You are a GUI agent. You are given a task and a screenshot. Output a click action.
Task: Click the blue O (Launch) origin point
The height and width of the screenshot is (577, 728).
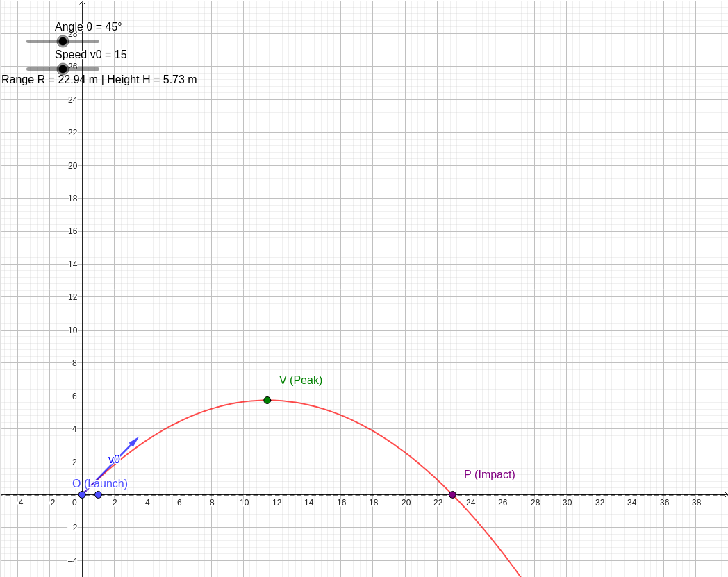point(82,495)
